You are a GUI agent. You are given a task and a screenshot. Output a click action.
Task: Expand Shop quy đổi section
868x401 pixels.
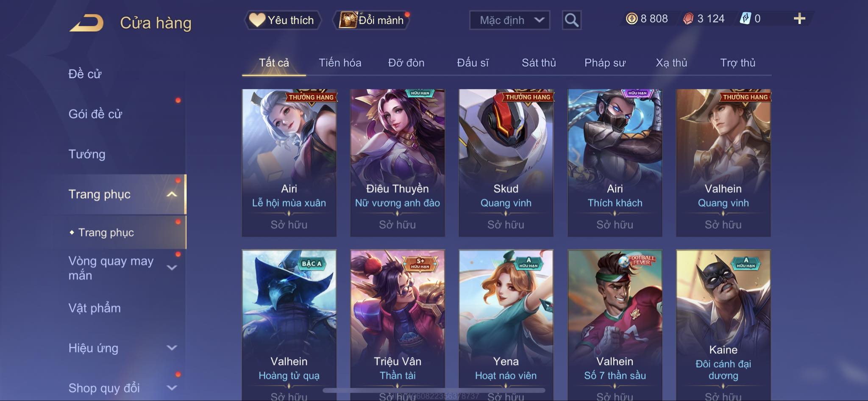point(172,388)
